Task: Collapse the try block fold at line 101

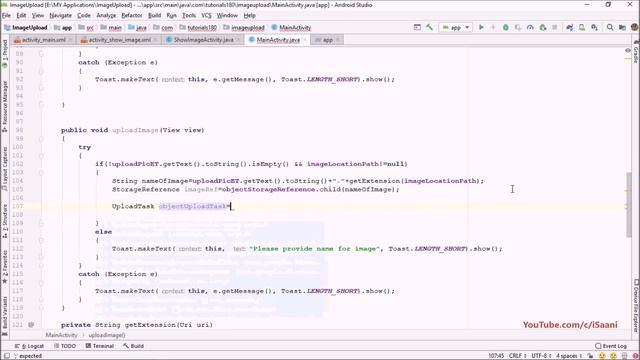Action: point(41,156)
